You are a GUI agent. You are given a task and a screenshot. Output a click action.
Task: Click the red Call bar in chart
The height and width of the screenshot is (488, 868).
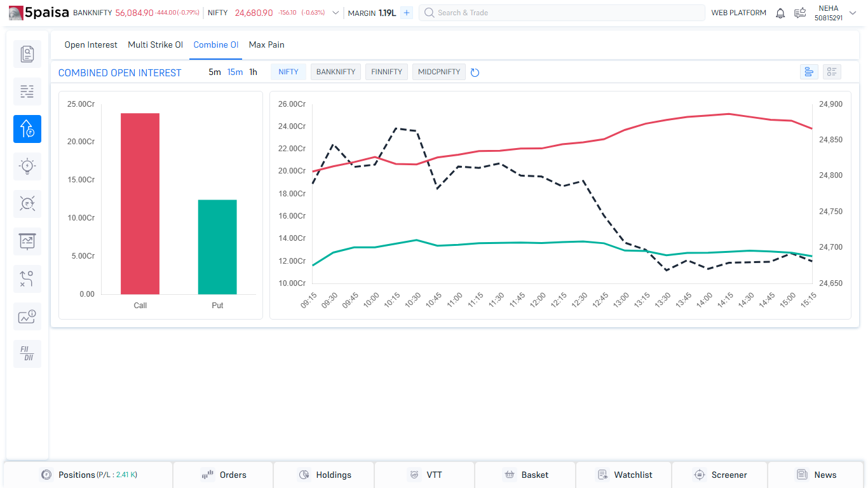pos(140,203)
